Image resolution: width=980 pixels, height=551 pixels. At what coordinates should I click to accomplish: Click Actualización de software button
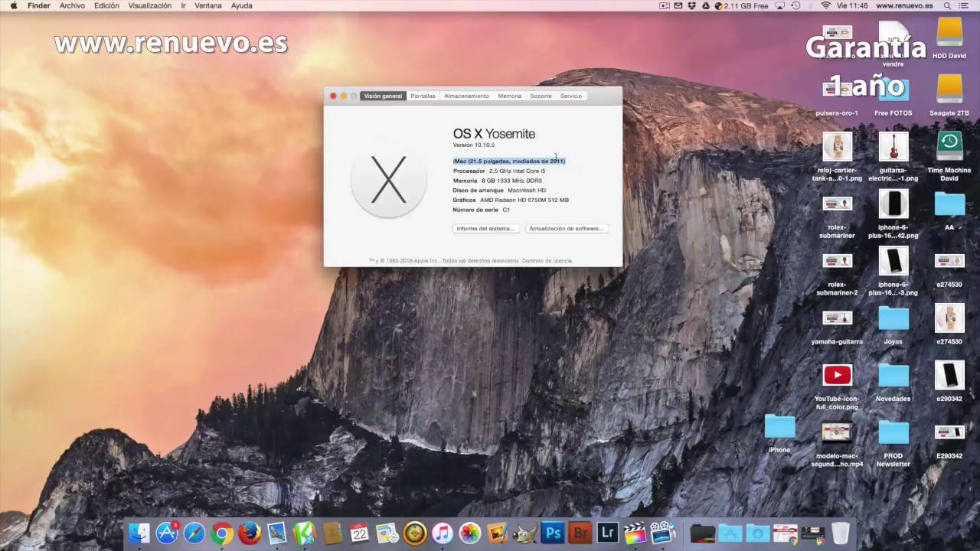point(567,228)
